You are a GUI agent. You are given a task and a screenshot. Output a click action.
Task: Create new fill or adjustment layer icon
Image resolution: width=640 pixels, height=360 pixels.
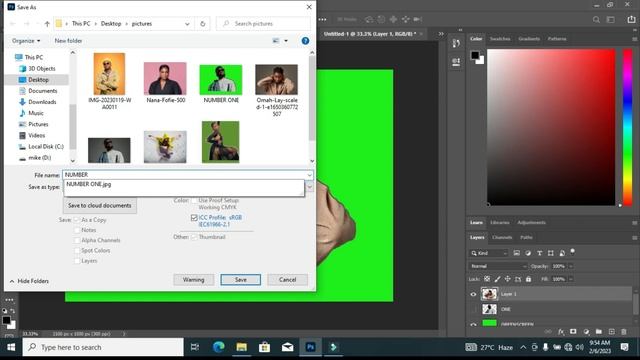[586, 332]
